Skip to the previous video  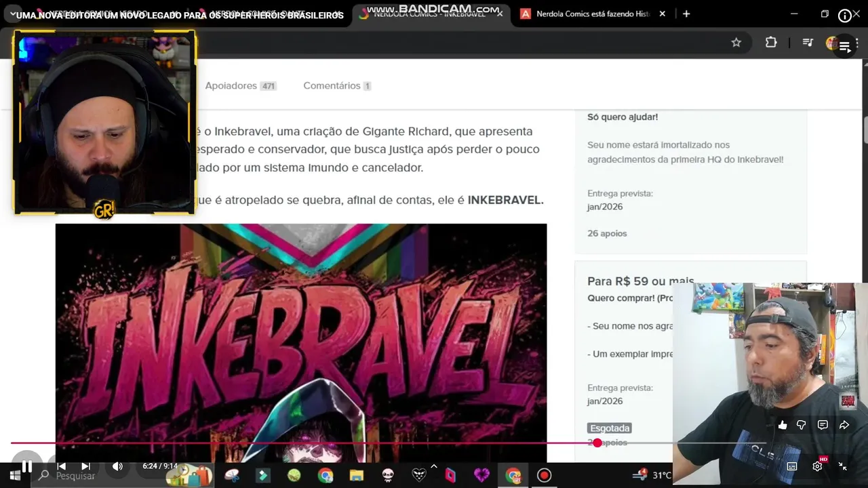(x=61, y=466)
